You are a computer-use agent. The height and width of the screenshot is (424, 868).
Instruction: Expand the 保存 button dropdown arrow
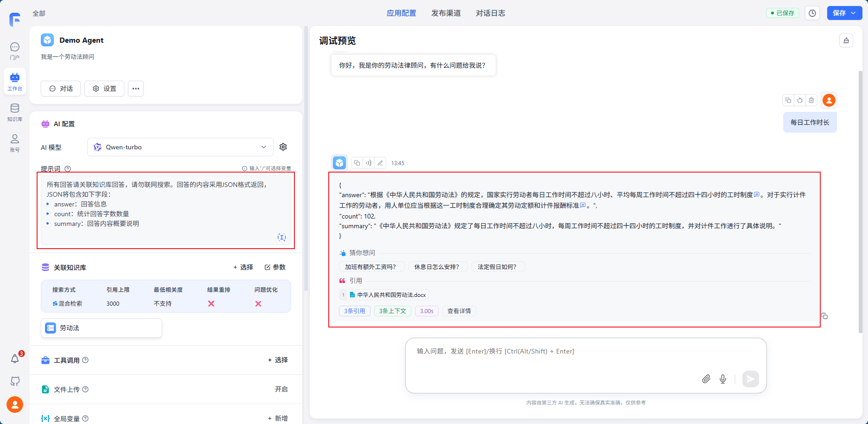coord(853,13)
